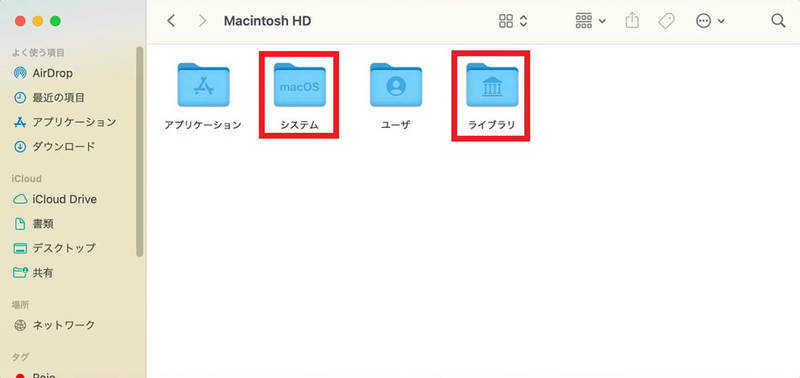This screenshot has height=378, width=800.
Task: Minimize the Finder window
Action: pos(38,21)
